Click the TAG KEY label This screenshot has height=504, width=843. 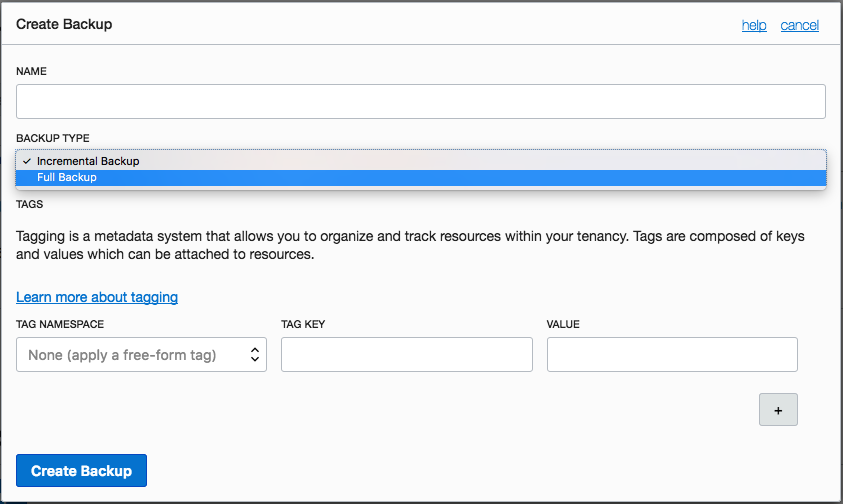point(303,324)
